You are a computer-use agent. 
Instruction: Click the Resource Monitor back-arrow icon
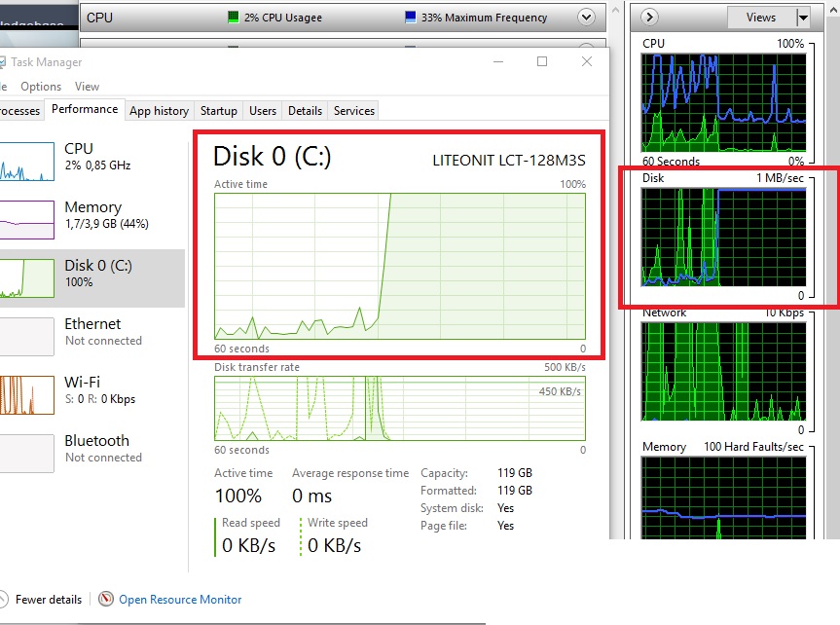click(648, 17)
